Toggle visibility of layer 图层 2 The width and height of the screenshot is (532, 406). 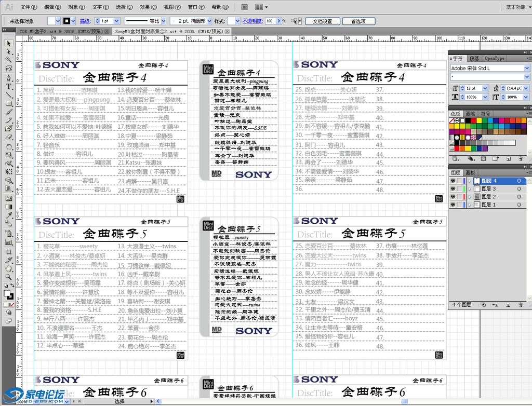(x=453, y=197)
